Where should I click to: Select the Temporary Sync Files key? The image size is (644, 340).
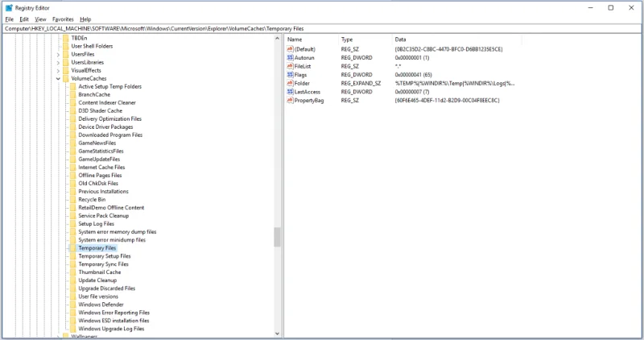click(x=103, y=264)
